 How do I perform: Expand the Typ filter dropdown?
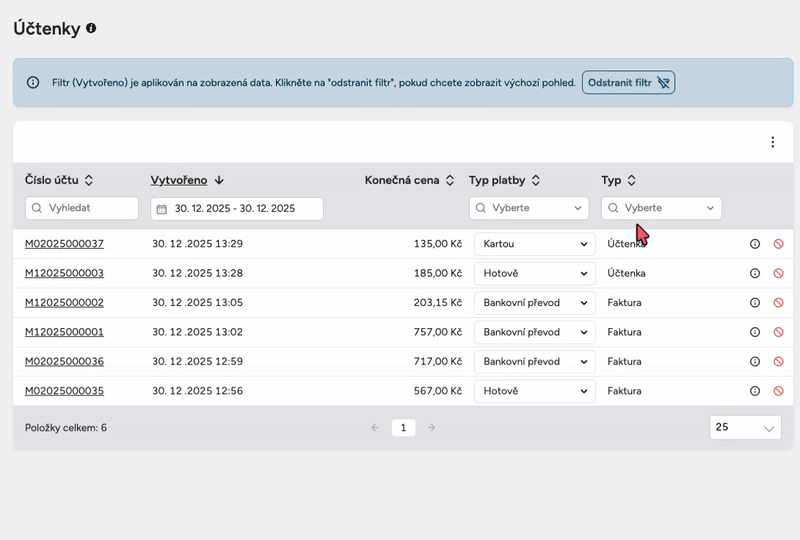(661, 208)
